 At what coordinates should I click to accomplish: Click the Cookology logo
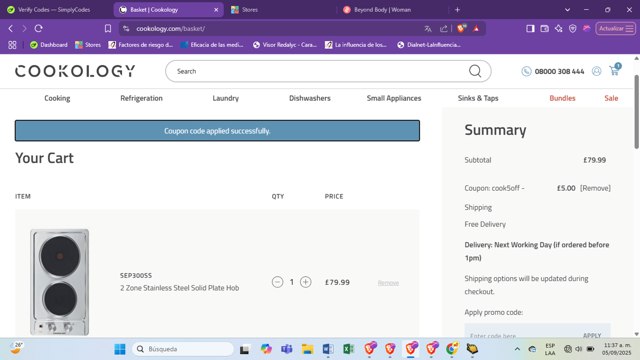(75, 71)
